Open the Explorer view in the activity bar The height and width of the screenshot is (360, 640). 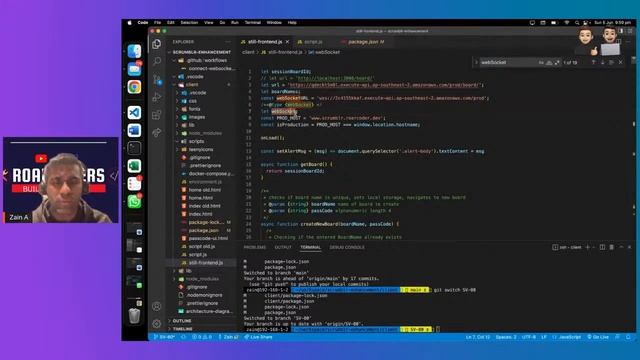157,44
